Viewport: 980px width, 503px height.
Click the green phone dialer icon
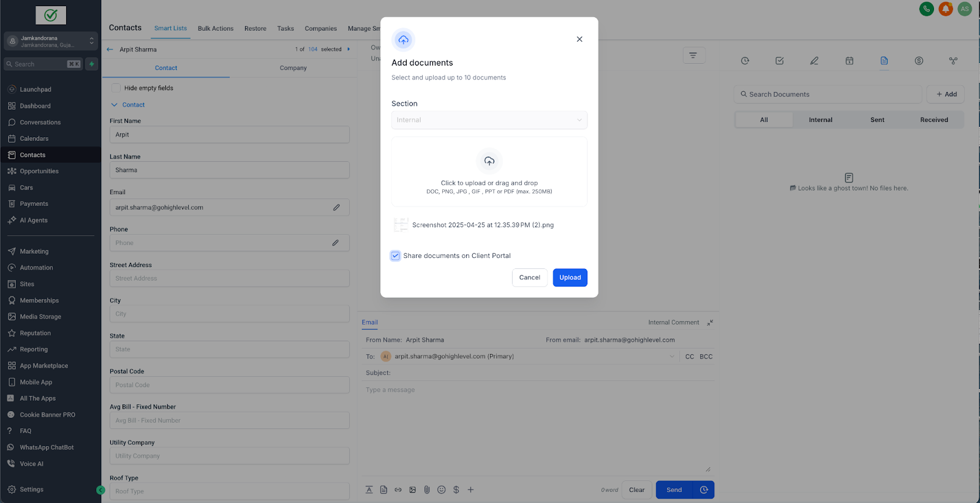(x=927, y=9)
